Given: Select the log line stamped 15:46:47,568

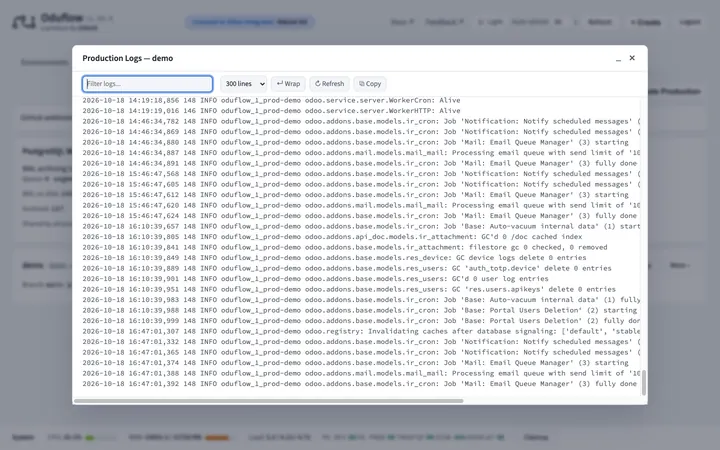Looking at the screenshot, I should [361, 174].
